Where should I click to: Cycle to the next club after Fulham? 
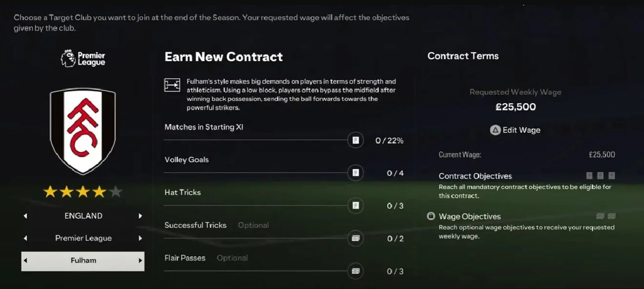[x=140, y=260]
